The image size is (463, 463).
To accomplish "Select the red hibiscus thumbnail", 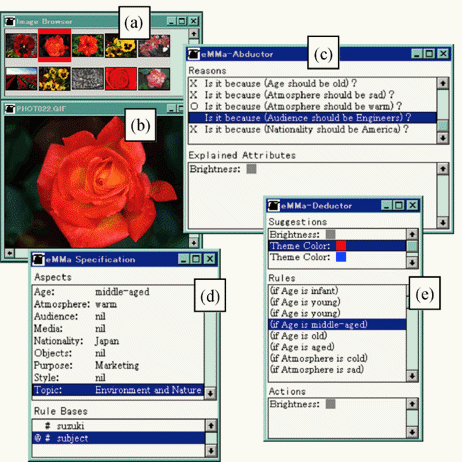I will pos(88,46).
